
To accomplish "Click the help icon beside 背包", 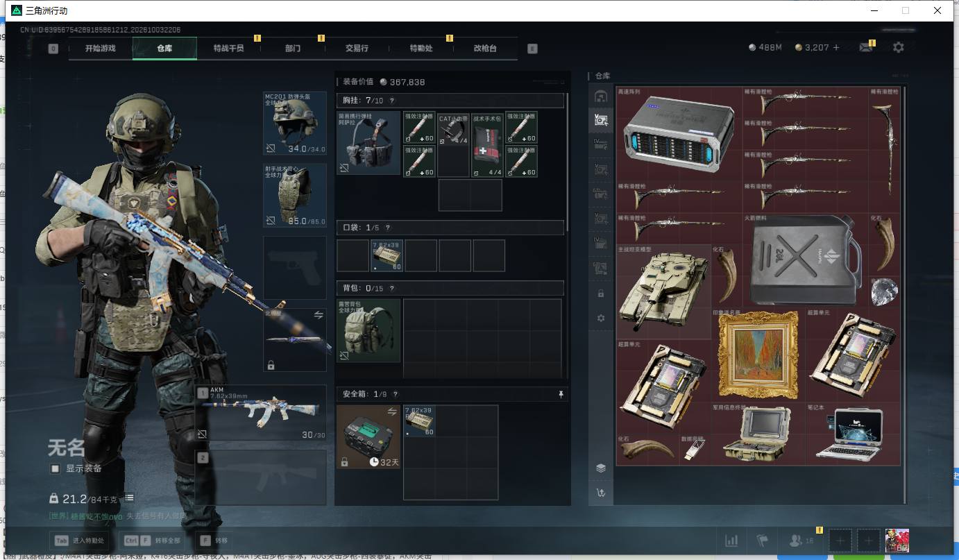I will click(391, 287).
